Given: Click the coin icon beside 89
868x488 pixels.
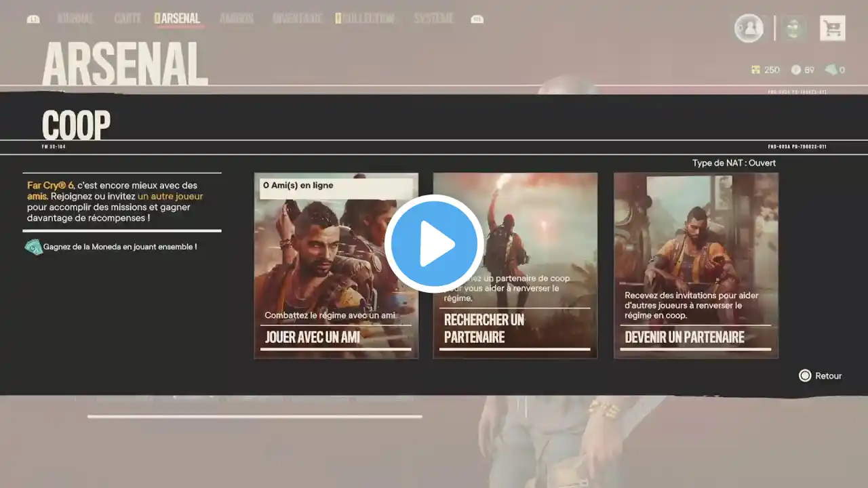Looking at the screenshot, I should (x=796, y=70).
